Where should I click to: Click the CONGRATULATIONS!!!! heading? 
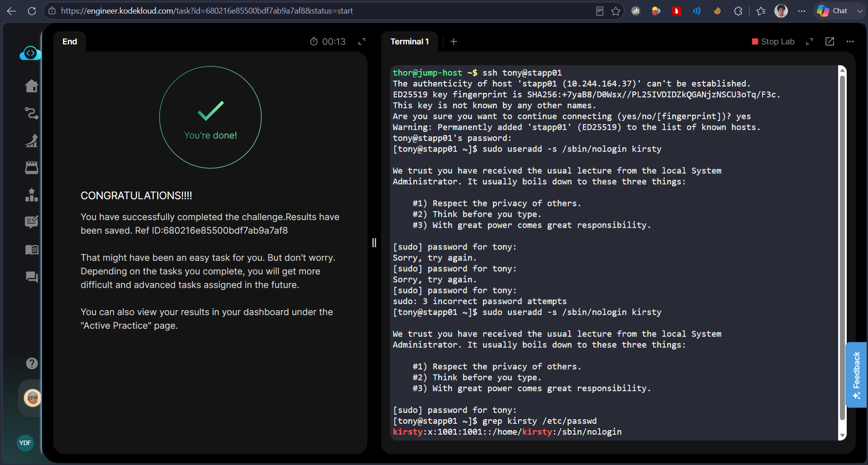[136, 196]
